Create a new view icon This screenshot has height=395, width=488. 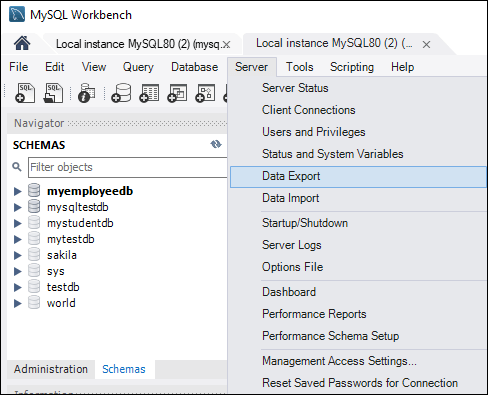[177, 93]
